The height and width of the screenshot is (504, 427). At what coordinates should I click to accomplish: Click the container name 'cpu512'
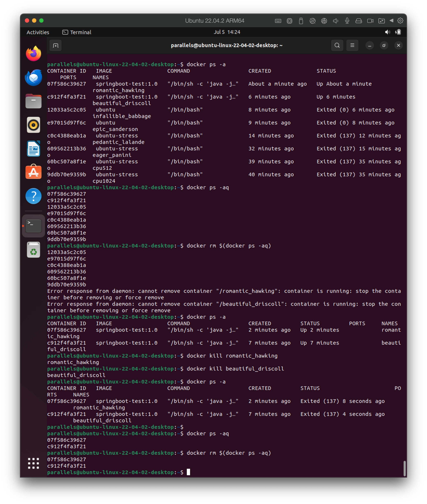(102, 168)
